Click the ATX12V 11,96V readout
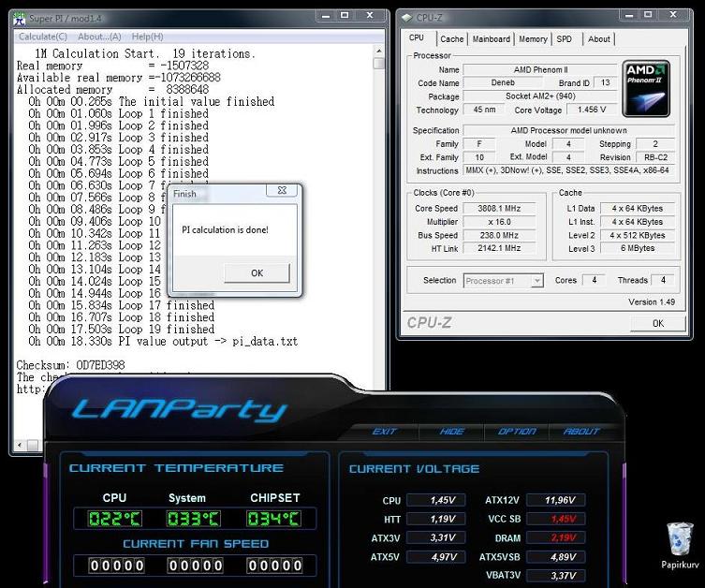The image size is (705, 588). [556, 500]
